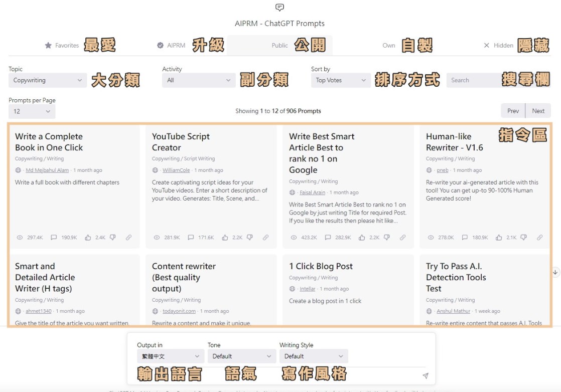Switch to the Favorites tab
Image resolution: width=561 pixels, height=392 pixels.
click(x=62, y=46)
